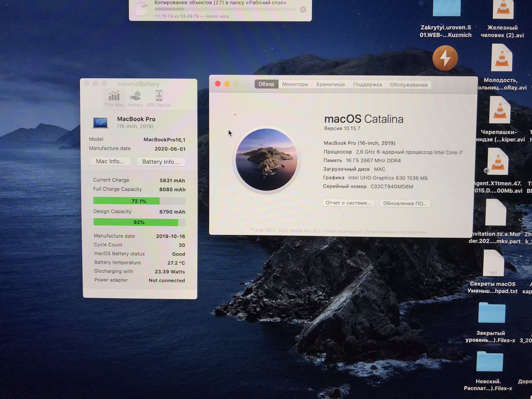Click MacBookPro16,1 model value
This screenshot has width=532, height=399.
(165, 140)
